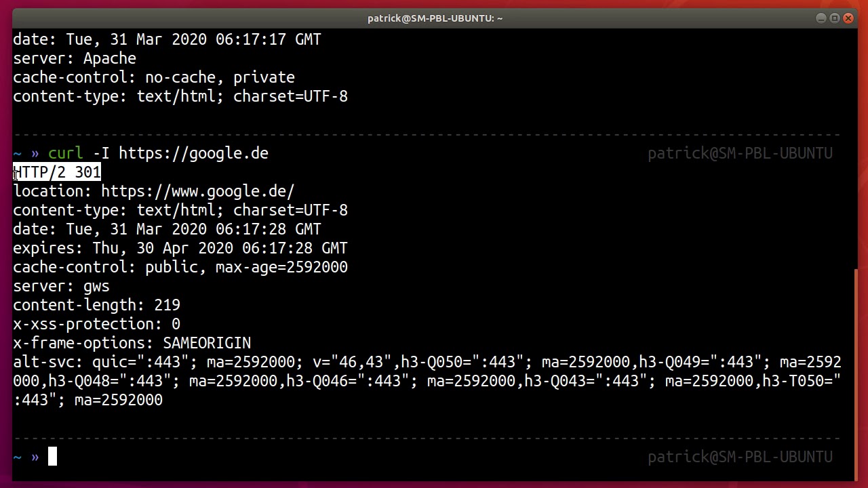This screenshot has width=868, height=488.
Task: Click the 'cache-control: no-cache, private' line
Action: click(154, 77)
